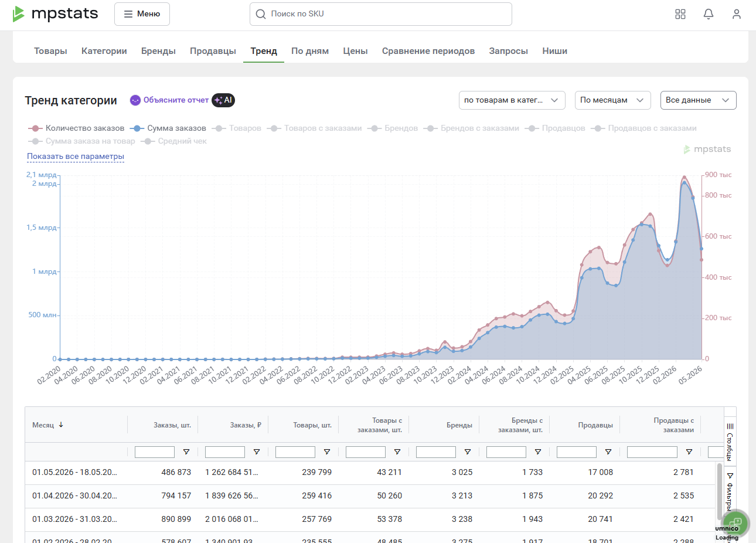This screenshot has height=543, width=756.
Task: Click the Поиск по SKU search field
Action: pyautogui.click(x=381, y=14)
